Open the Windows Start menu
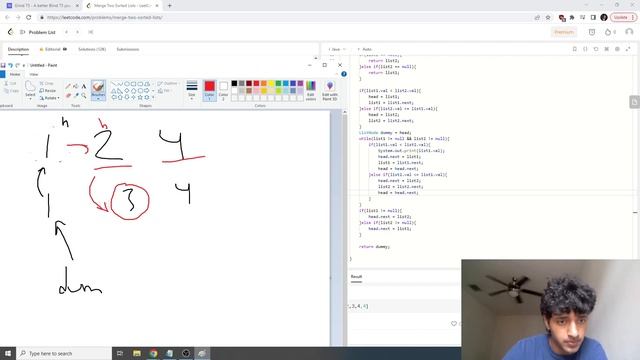 tap(8, 353)
